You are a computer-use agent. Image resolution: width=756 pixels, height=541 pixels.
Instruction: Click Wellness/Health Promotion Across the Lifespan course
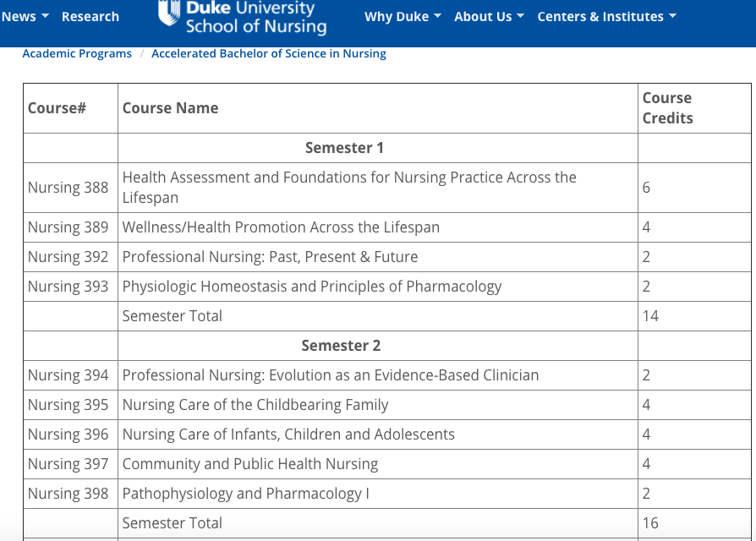pos(281,227)
